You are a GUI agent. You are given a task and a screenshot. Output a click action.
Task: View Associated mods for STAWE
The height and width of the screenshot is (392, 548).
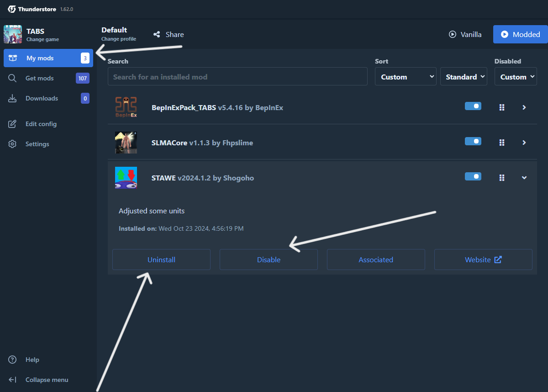[376, 260]
